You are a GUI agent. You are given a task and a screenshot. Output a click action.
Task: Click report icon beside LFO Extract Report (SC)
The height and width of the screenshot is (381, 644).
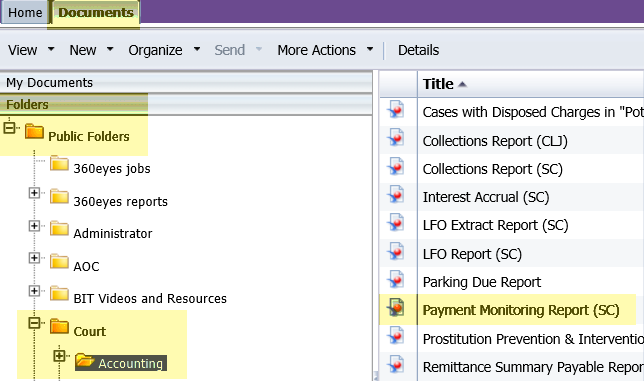pos(396,223)
